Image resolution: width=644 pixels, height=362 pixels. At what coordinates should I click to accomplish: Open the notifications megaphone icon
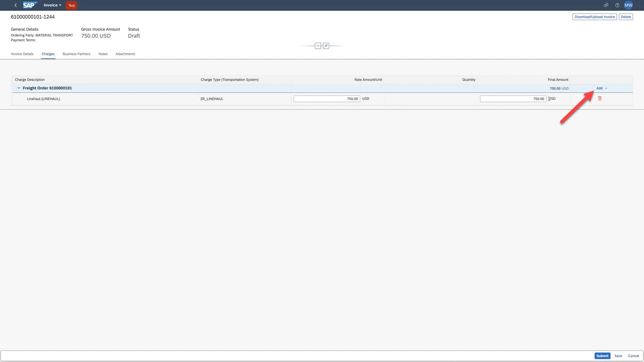point(606,5)
